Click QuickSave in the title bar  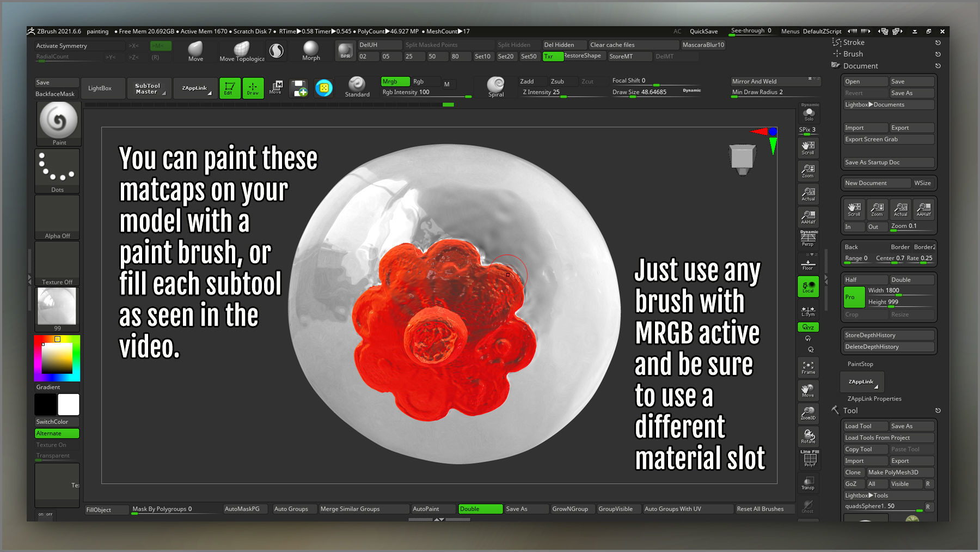703,31
